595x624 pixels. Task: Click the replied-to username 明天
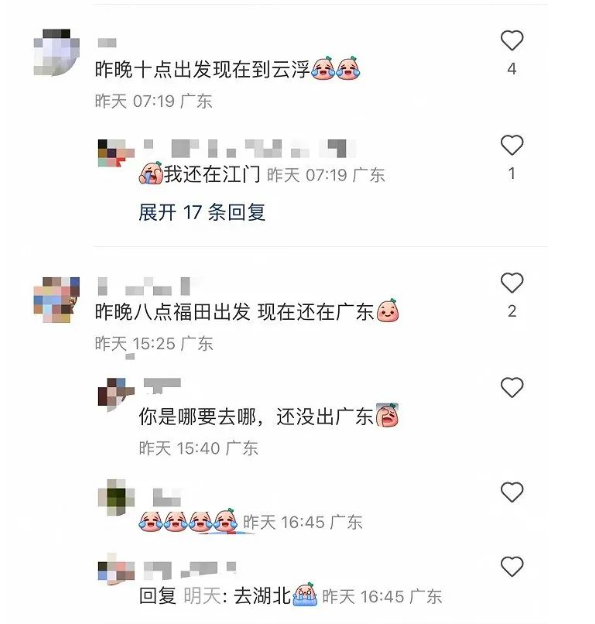(202, 596)
